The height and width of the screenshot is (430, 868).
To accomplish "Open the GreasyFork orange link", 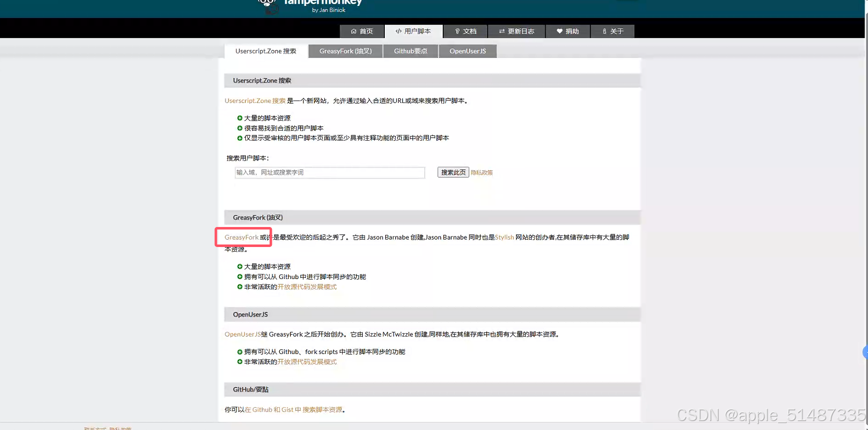I will (241, 237).
